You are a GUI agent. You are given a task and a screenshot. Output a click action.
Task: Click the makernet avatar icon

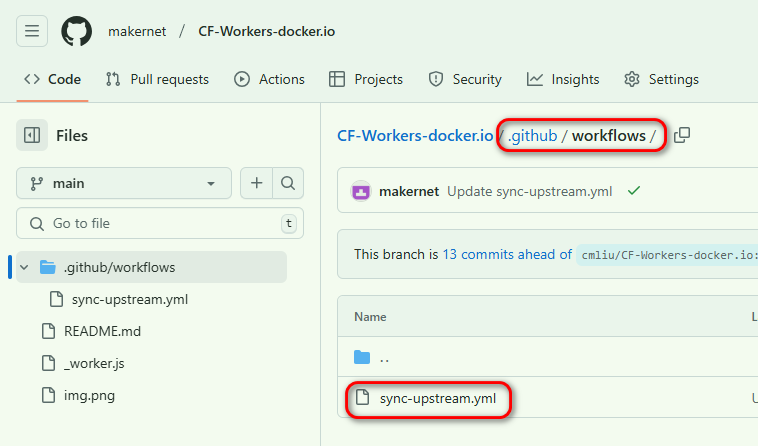361,191
